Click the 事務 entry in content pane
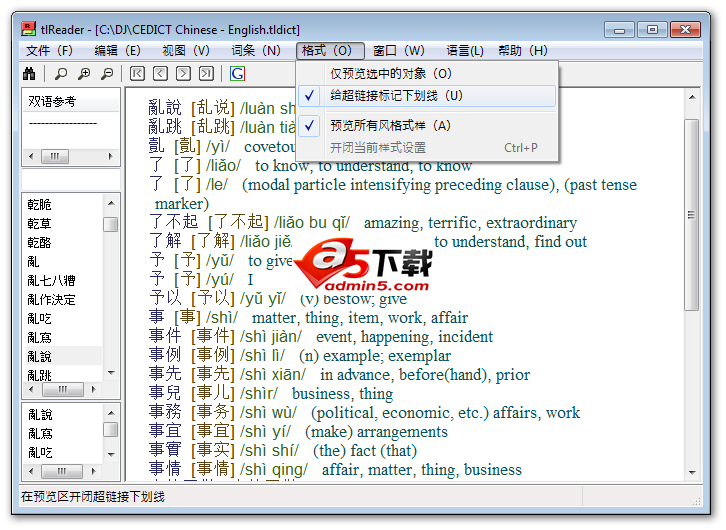Screen dimensions: 726x530 coord(165,412)
